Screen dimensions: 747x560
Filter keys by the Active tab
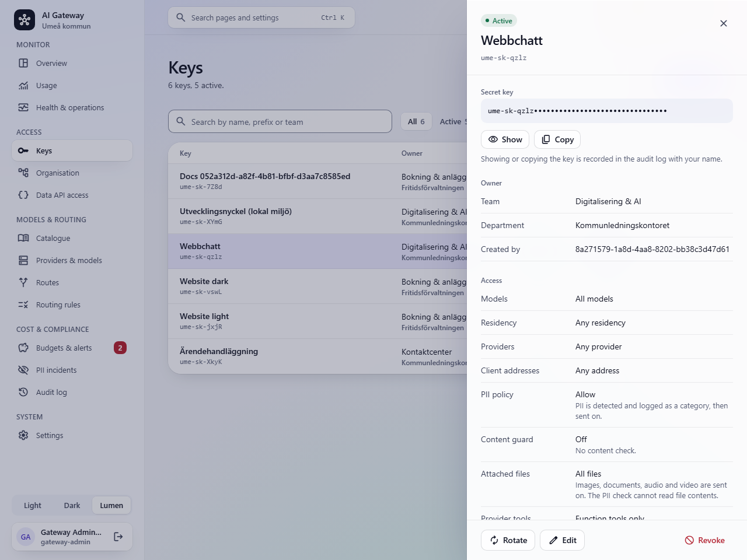tap(453, 121)
